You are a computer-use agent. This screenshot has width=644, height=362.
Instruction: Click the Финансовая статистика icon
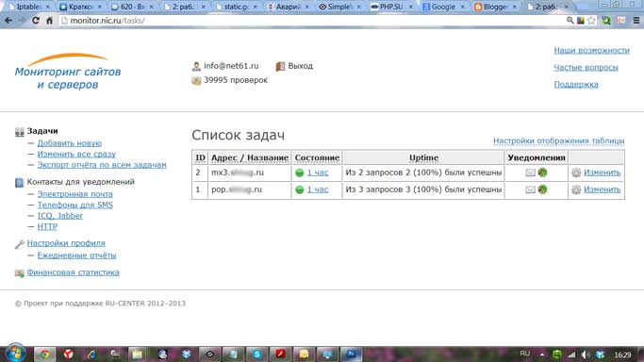(19, 273)
